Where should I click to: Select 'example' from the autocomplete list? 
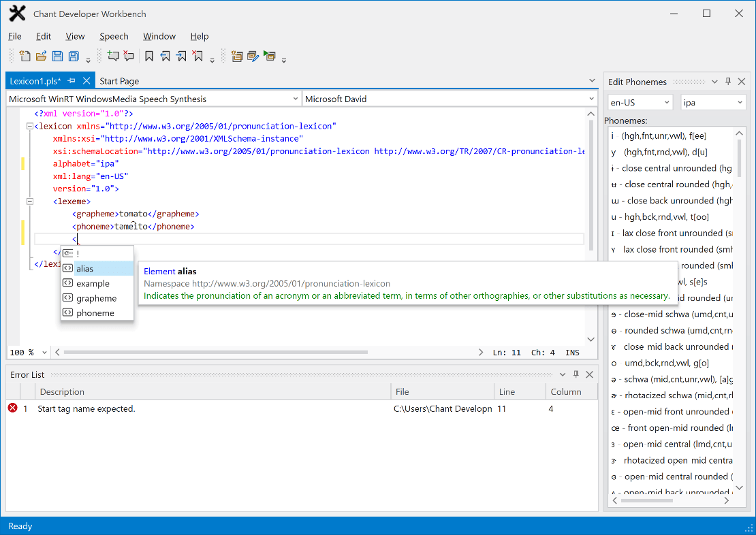point(93,283)
